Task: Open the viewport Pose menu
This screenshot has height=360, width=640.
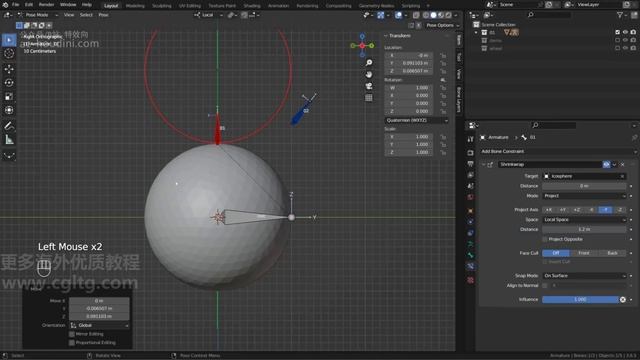Action: click(x=103, y=15)
